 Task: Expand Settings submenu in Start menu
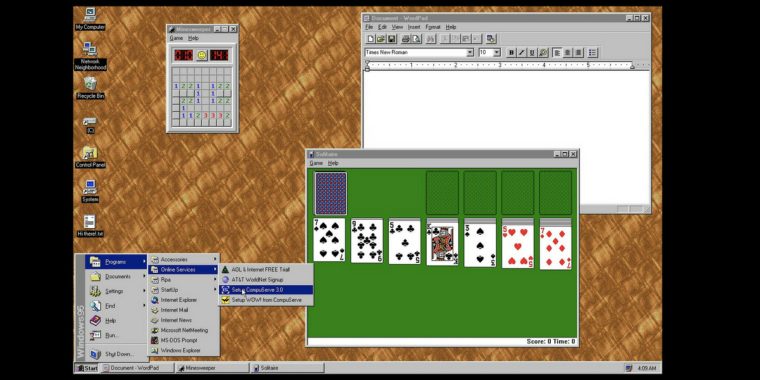pyautogui.click(x=116, y=291)
